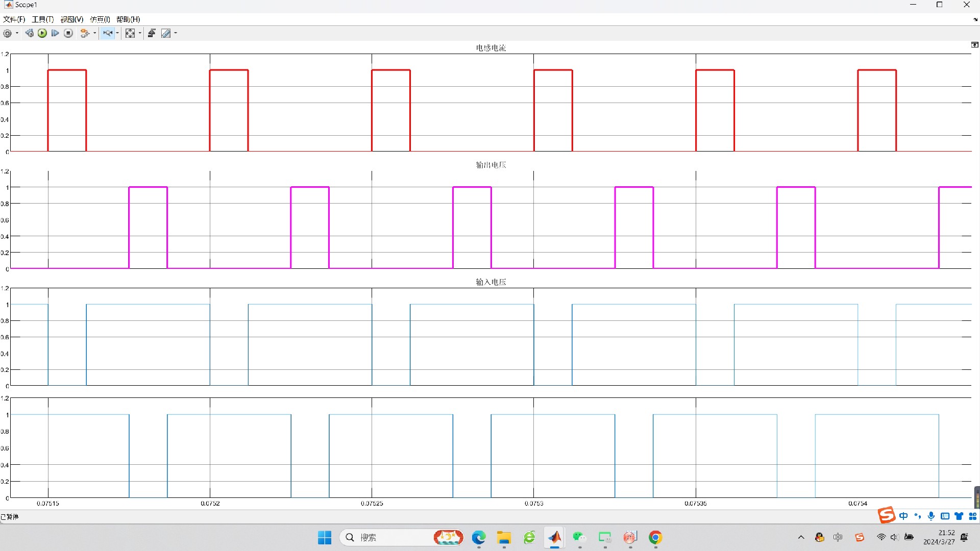
Task: Open the 文件(F) menu
Action: (x=14, y=19)
